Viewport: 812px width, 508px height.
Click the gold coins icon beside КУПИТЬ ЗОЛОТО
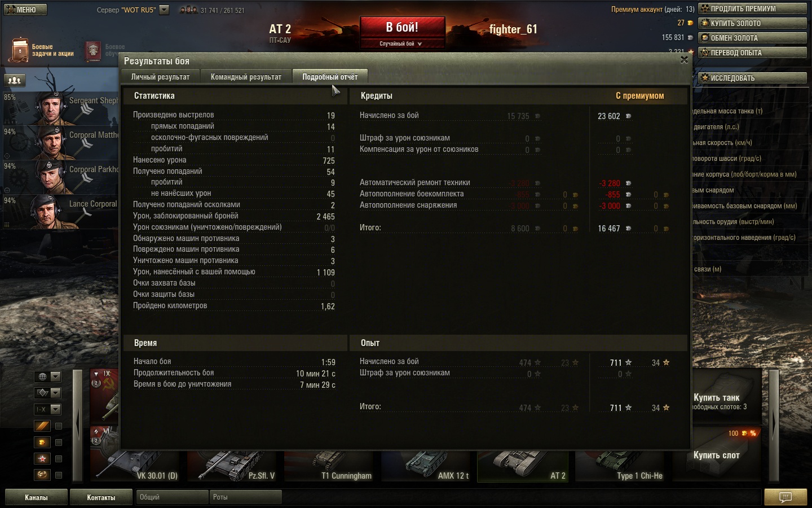pos(705,23)
